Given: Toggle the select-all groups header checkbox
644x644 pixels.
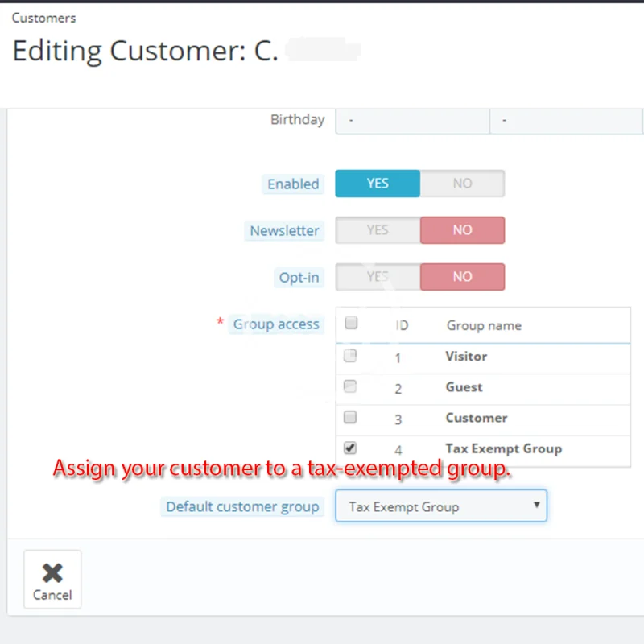Looking at the screenshot, I should [x=351, y=324].
